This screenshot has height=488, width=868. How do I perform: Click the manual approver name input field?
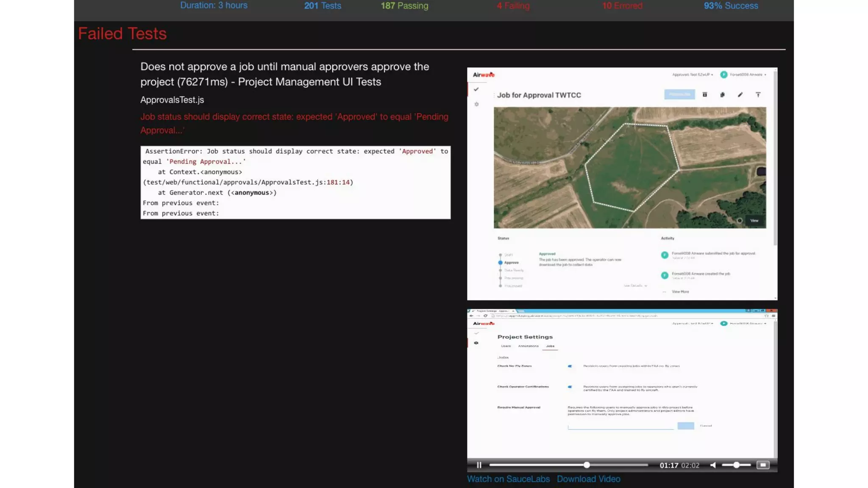tap(620, 426)
